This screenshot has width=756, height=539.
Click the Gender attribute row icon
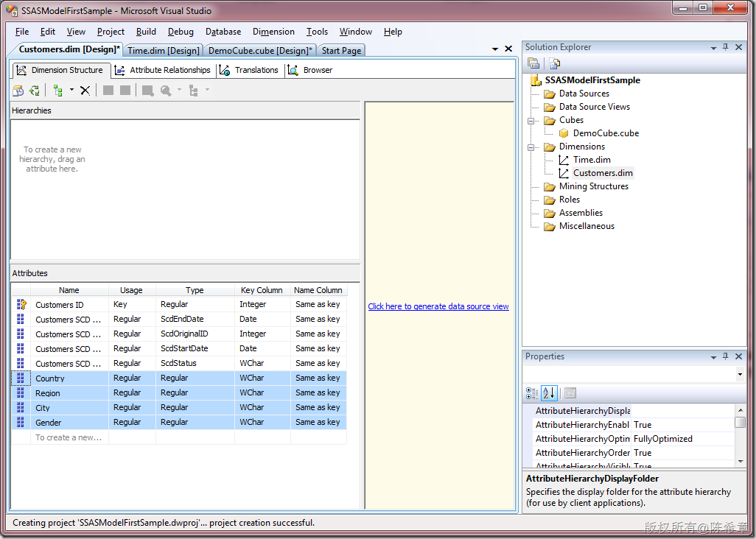tap(21, 423)
